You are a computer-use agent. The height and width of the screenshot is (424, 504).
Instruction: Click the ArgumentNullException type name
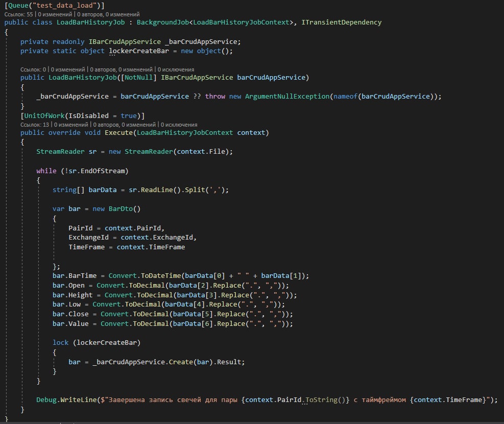pos(287,97)
